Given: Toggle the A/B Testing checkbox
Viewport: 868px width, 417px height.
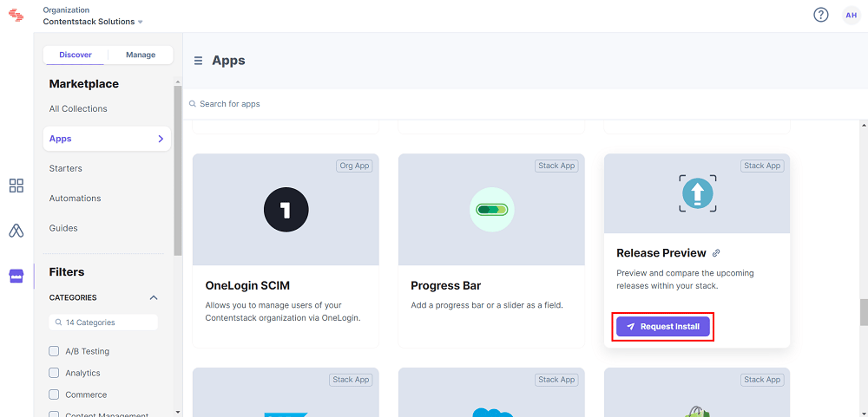Looking at the screenshot, I should click(54, 351).
